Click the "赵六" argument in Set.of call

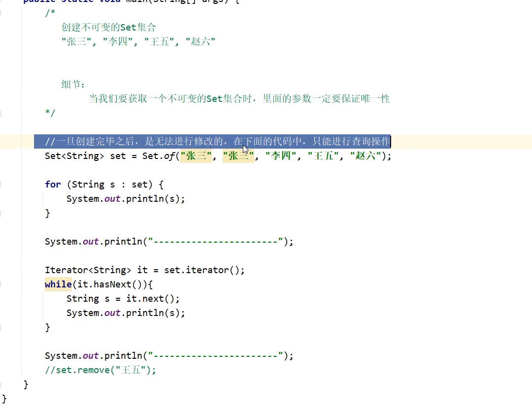[x=366, y=156]
